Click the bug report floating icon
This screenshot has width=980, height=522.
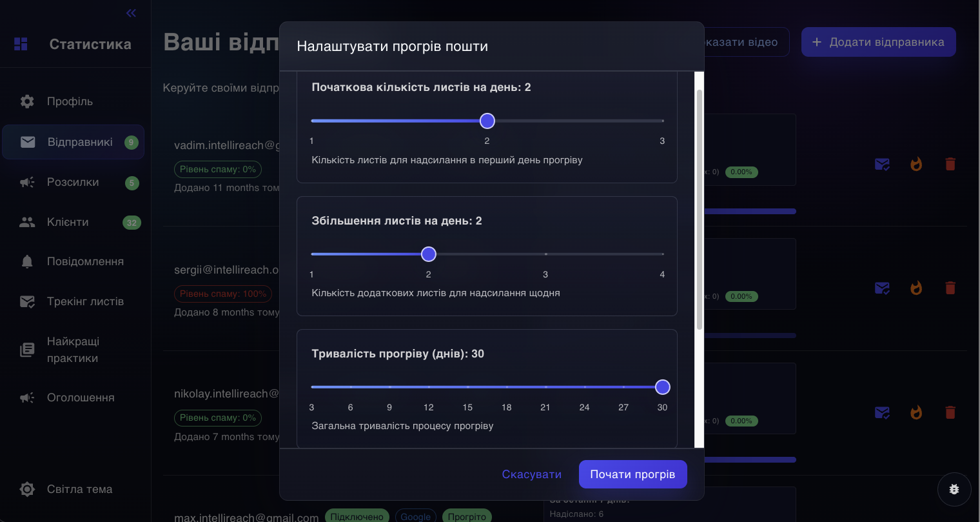click(954, 489)
